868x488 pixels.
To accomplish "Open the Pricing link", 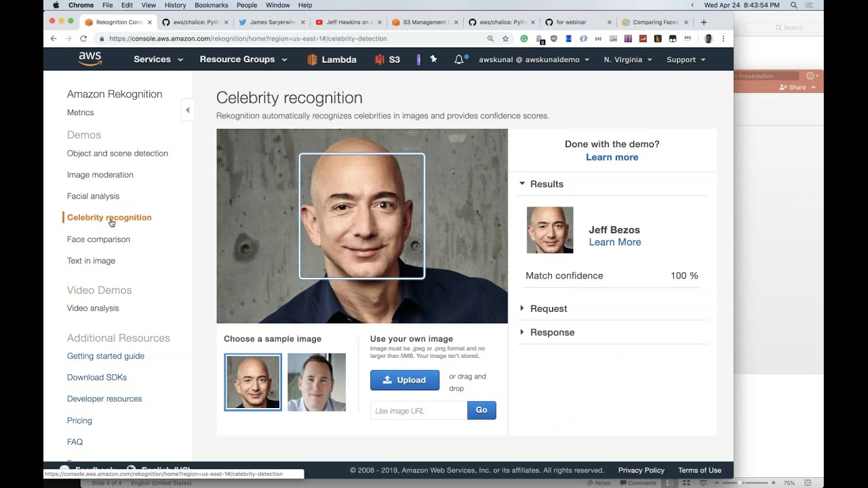I will coord(79,421).
